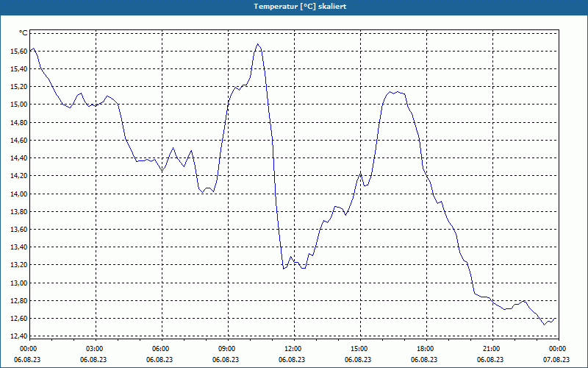This screenshot has width=588, height=368.
Task: Click the 06.08.23 date under 18:00
Action: [x=424, y=360]
